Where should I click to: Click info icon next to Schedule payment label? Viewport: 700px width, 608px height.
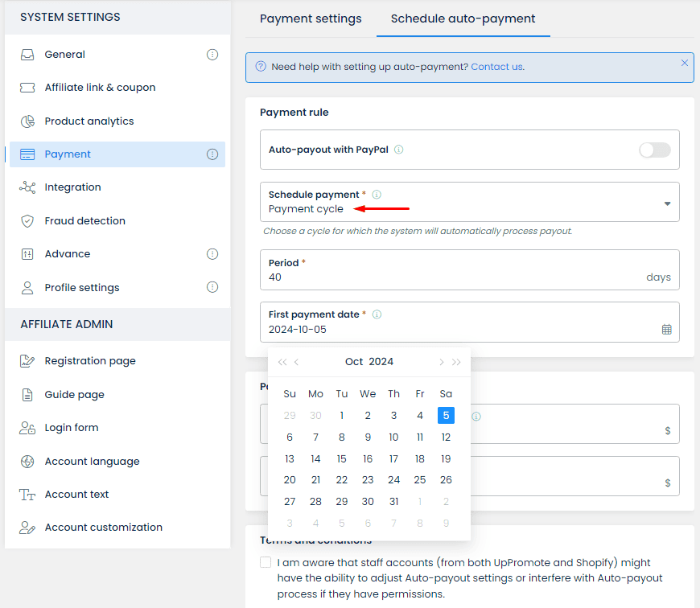(377, 195)
